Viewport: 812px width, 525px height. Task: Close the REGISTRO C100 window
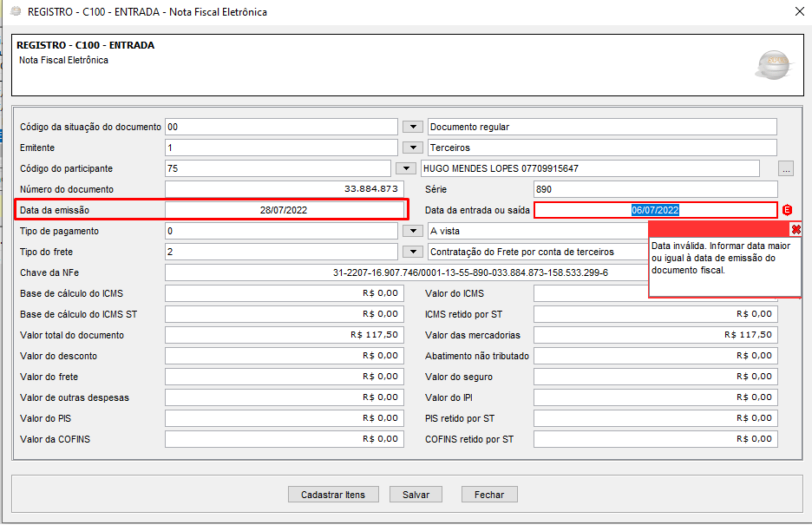pyautogui.click(x=800, y=11)
